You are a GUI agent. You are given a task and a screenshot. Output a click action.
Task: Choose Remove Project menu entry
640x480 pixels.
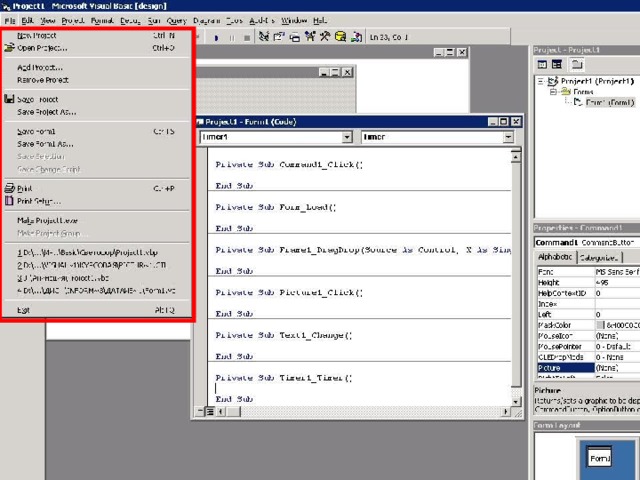pyautogui.click(x=96, y=80)
